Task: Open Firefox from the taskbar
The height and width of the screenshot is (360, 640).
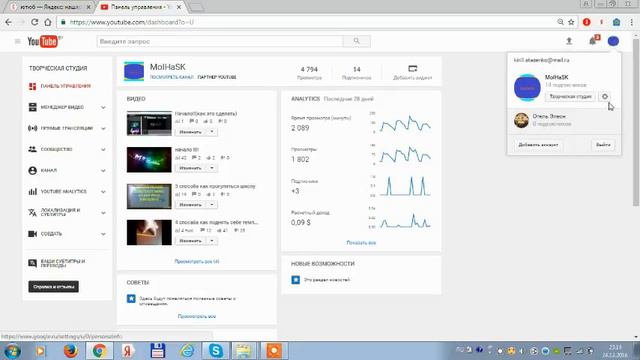Action: [x=70, y=351]
